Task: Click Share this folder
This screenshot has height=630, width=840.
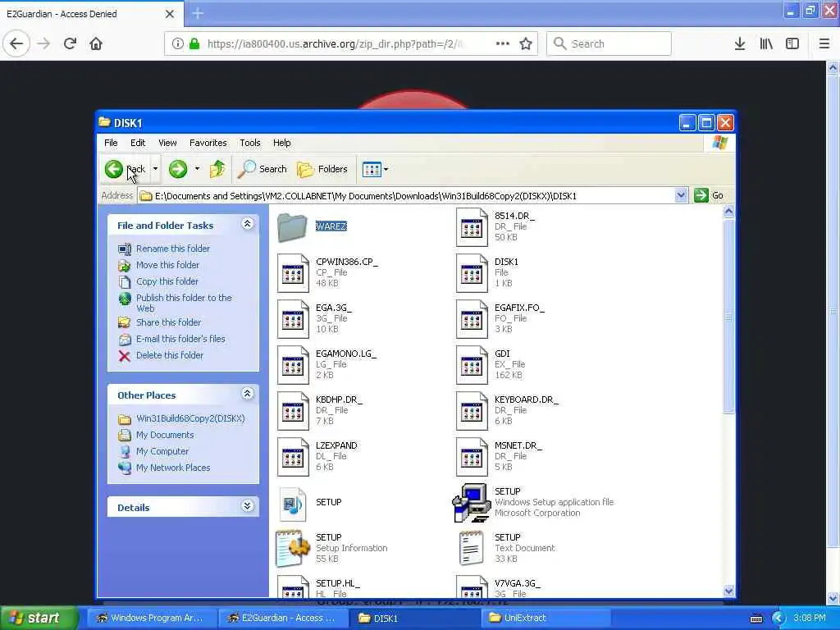Action: pos(168,322)
